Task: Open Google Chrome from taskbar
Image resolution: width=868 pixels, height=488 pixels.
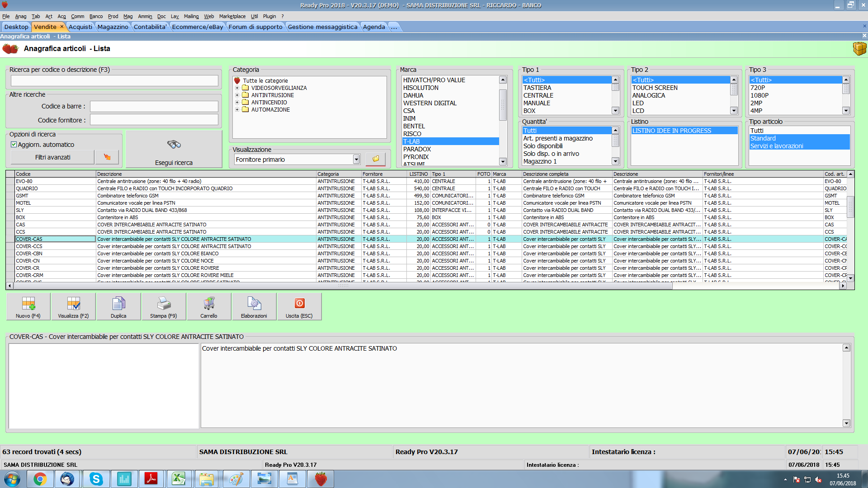Action: [x=40, y=479]
